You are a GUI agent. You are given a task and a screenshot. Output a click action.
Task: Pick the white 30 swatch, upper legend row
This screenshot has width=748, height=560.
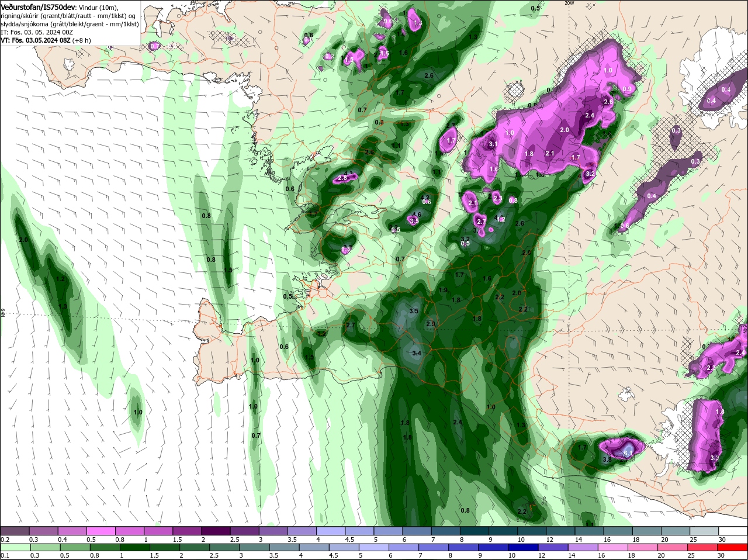733,531
